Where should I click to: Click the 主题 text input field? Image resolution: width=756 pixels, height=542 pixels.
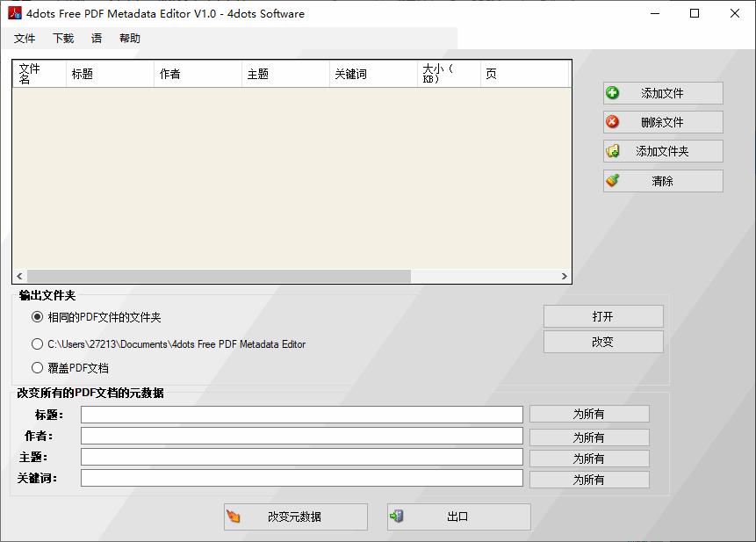[x=302, y=457]
